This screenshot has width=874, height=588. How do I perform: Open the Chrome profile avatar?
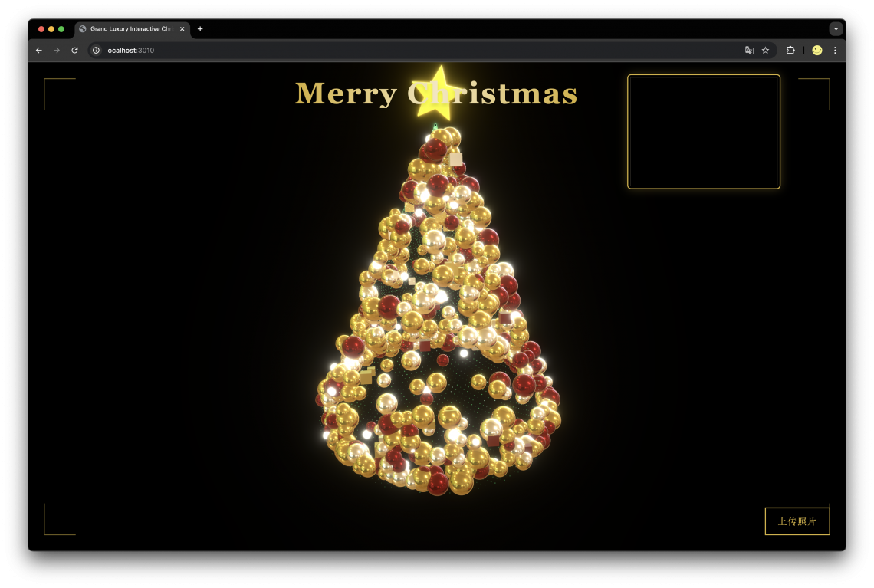[x=816, y=50]
